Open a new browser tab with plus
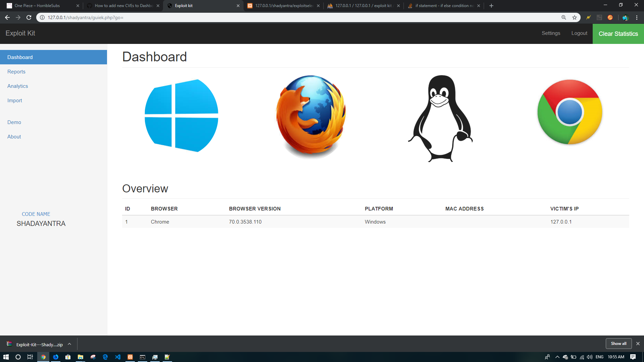 tap(491, 6)
